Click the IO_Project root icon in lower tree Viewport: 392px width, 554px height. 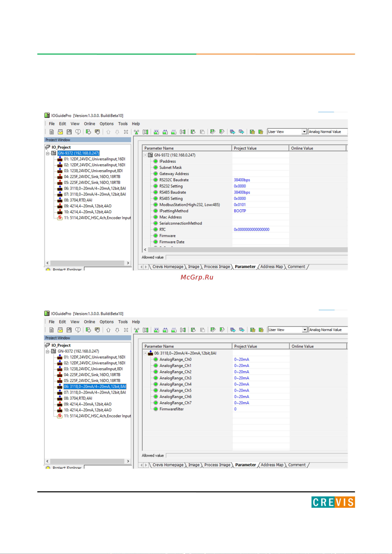coord(48,345)
